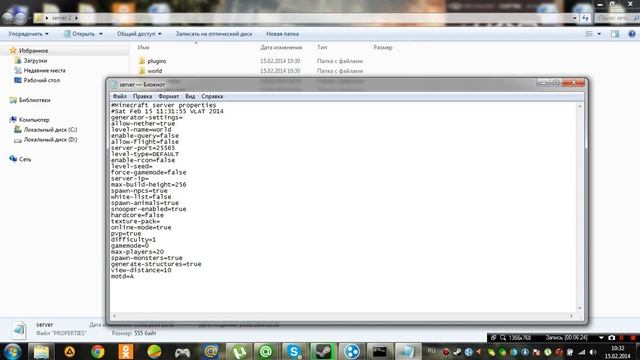Expand the address bar history dropdown

tap(575, 18)
